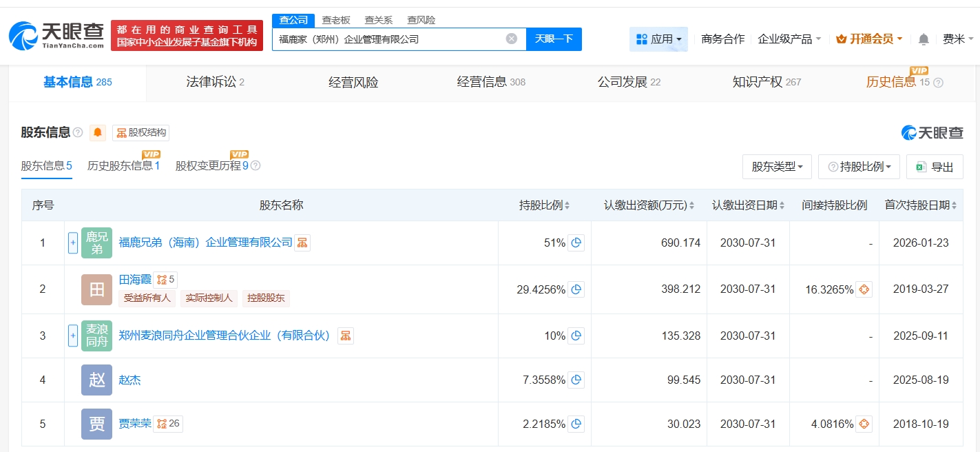
Task: Open structure icon next to 郑州麦浪同舟
Action: point(346,336)
